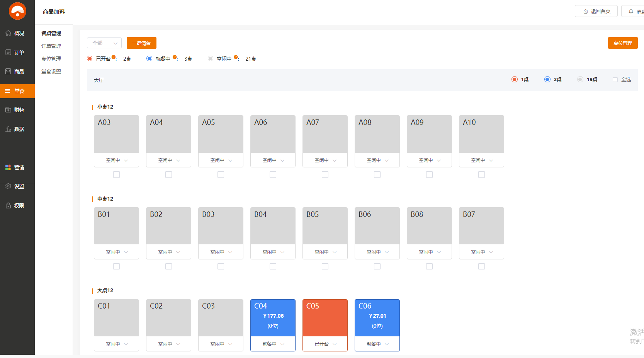Select the 就餐中 radio filter
Image resolution: width=644 pixels, height=358 pixels.
149,59
